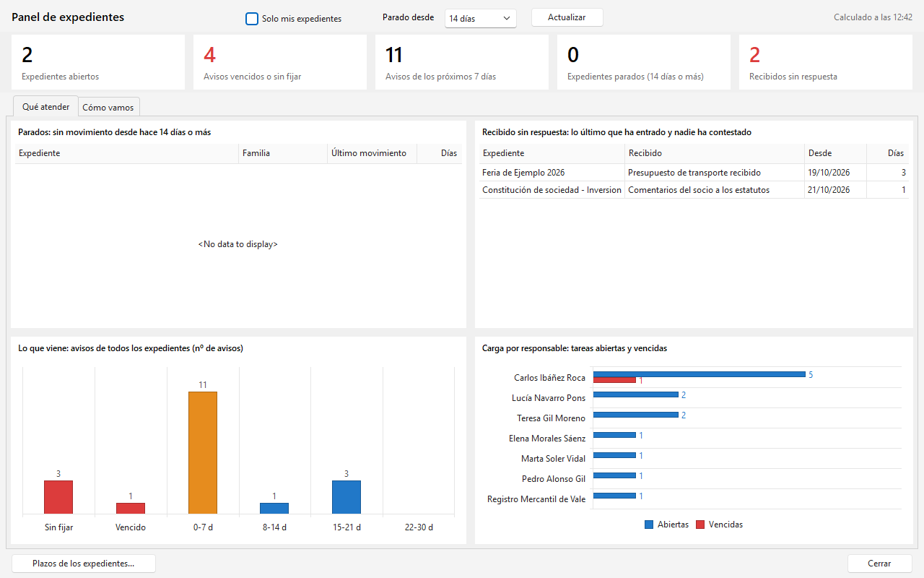Click Expediente header in Parados table
The image size is (924, 578).
(127, 153)
